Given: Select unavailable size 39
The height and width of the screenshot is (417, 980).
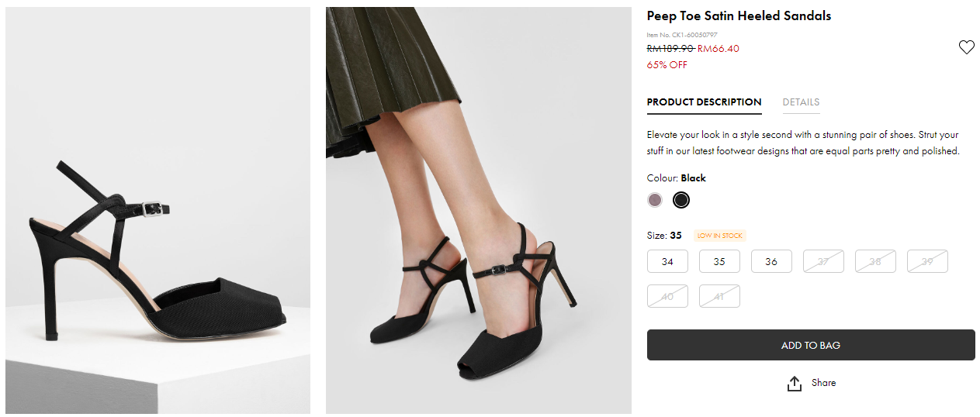Looking at the screenshot, I should coord(927,261).
